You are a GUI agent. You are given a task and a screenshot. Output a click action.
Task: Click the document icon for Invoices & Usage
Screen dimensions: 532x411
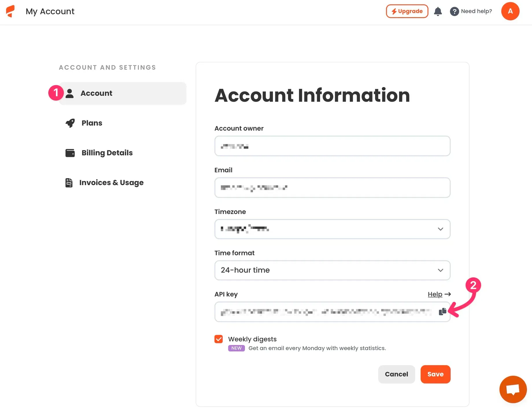69,183
